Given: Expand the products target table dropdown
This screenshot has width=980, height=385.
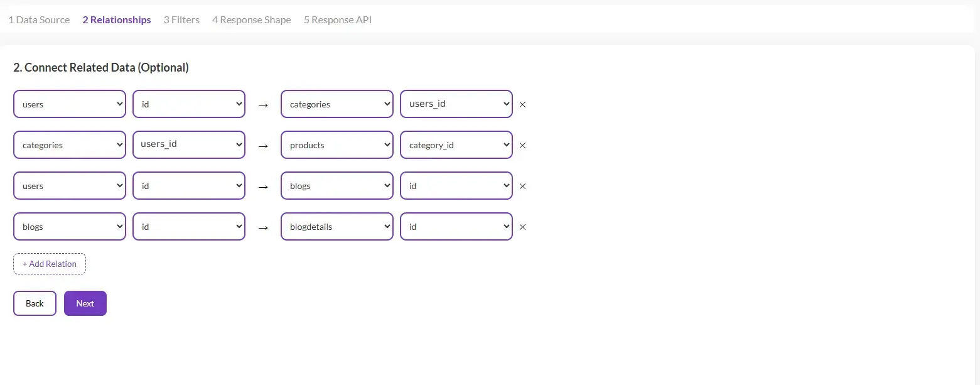Looking at the screenshot, I should (x=337, y=145).
